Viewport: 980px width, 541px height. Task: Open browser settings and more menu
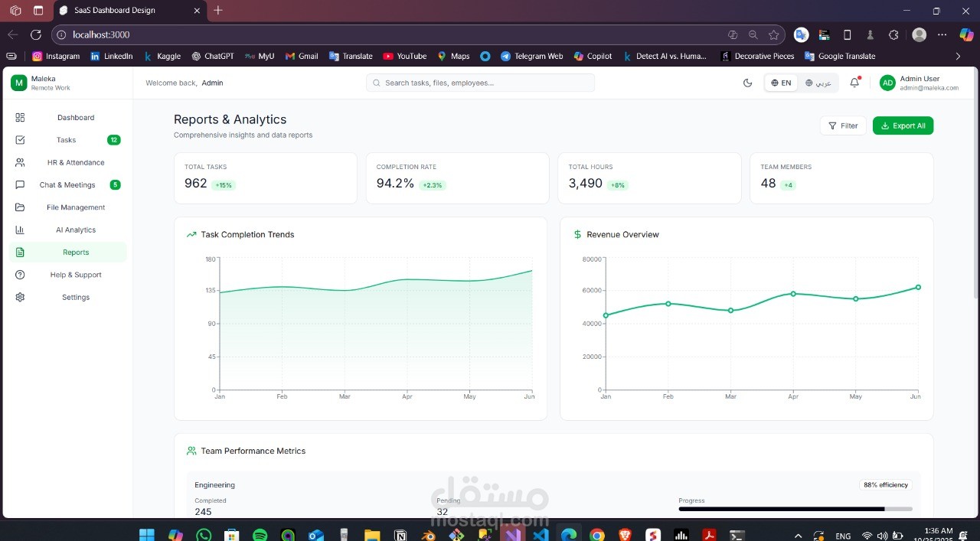(942, 34)
